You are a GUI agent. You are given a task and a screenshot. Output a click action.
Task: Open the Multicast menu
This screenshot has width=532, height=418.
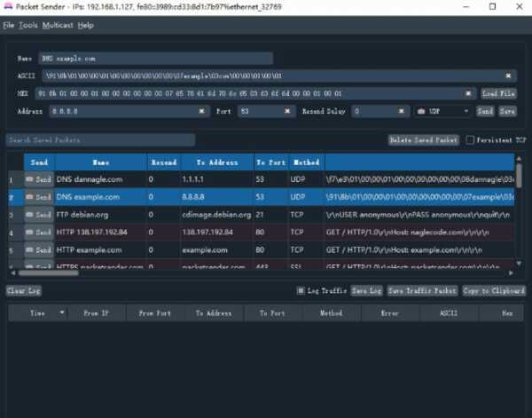click(x=58, y=25)
